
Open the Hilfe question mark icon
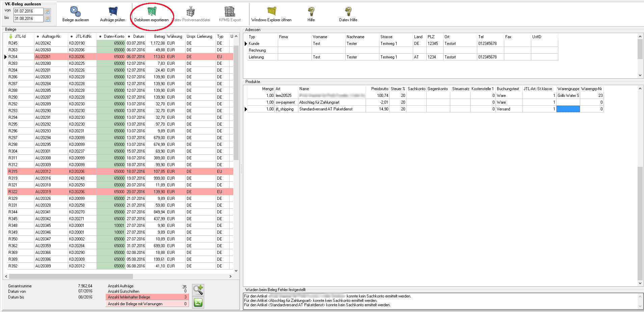pyautogui.click(x=311, y=12)
